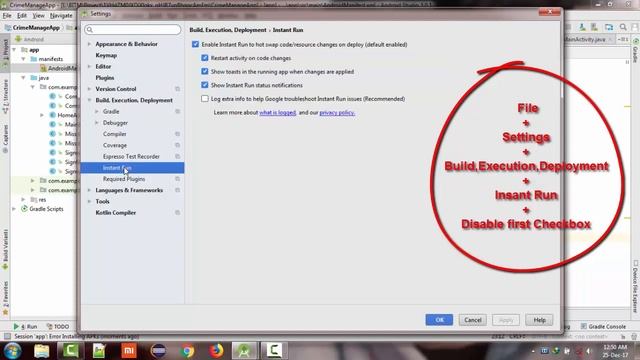Viewport: 640px width, 360px height.
Task: Check Log extra info to help Google
Action: click(205, 99)
